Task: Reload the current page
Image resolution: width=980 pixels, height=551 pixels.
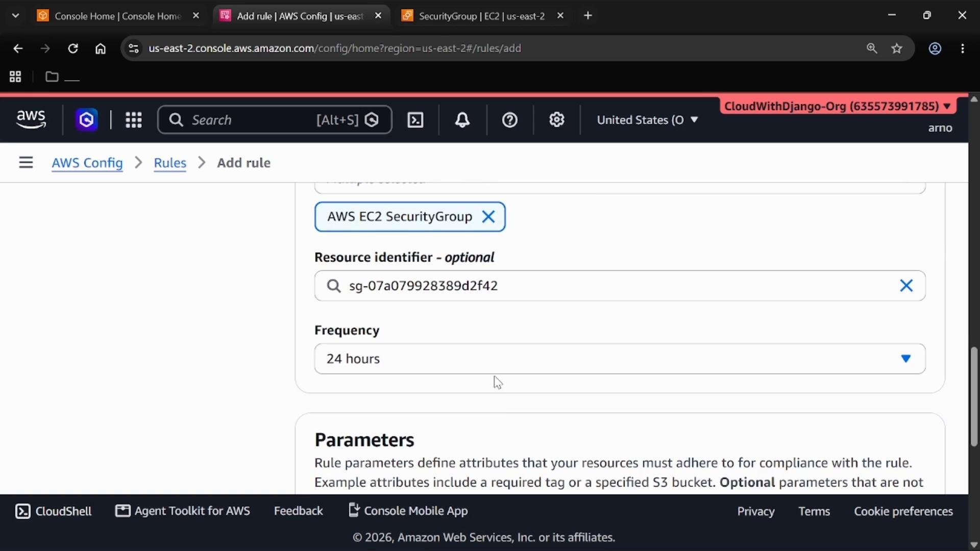Action: pyautogui.click(x=73, y=48)
